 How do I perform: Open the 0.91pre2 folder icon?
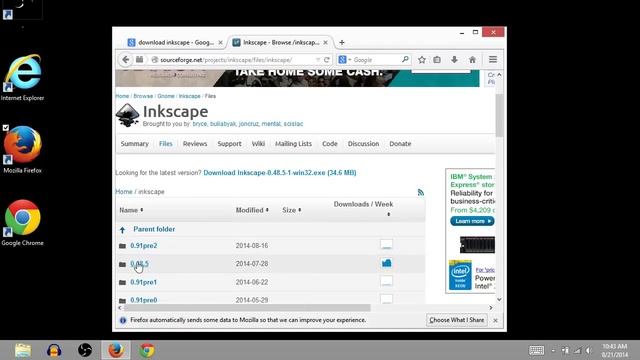pos(122,246)
